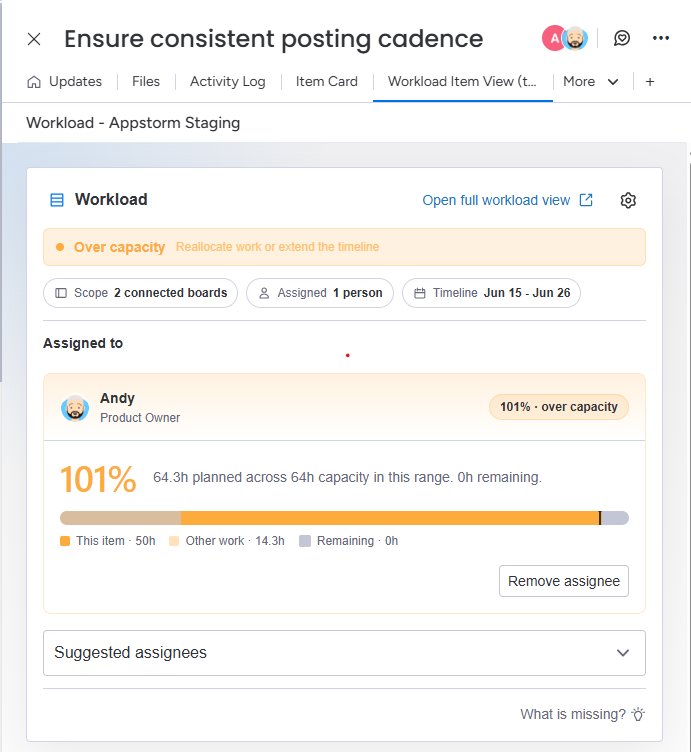Viewport: 691px width, 752px height.
Task: Open the Activity Log tab
Action: coord(228,82)
